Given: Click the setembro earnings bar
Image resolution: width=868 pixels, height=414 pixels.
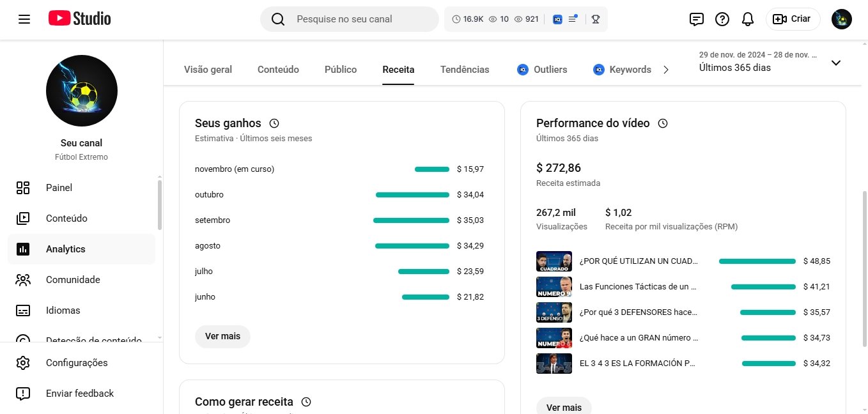Looking at the screenshot, I should pyautogui.click(x=411, y=220).
